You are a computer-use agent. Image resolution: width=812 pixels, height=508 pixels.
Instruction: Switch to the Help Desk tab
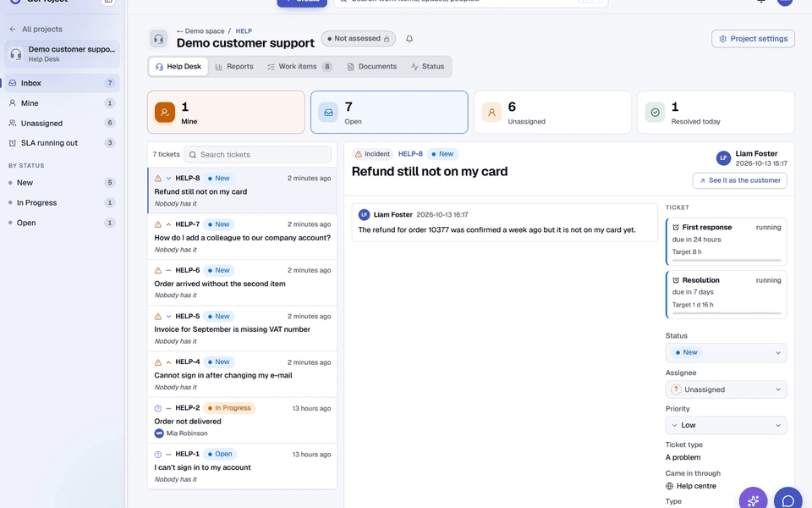point(178,66)
